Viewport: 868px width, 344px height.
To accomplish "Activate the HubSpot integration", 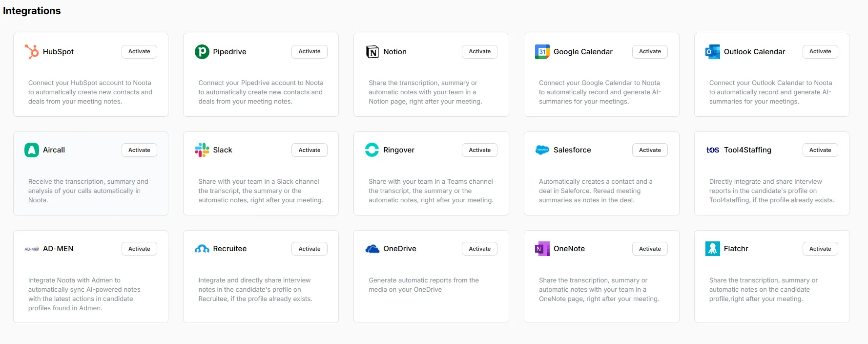I will pos(139,52).
